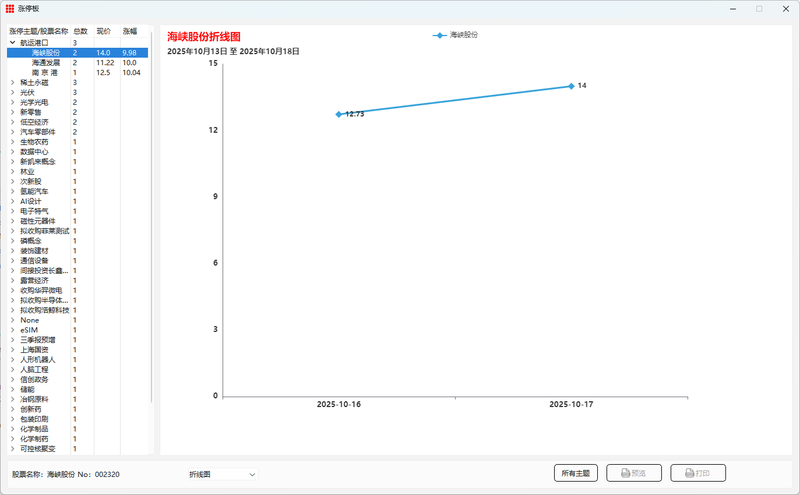Collapse the 航运港口 theme group
The image size is (800, 495).
tap(13, 43)
